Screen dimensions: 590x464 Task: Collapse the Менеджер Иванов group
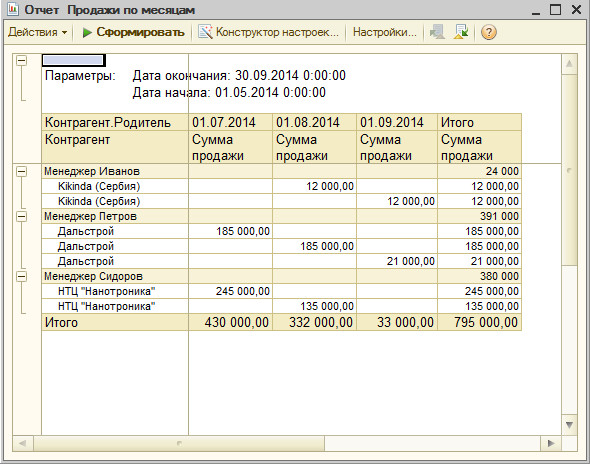tap(22, 171)
